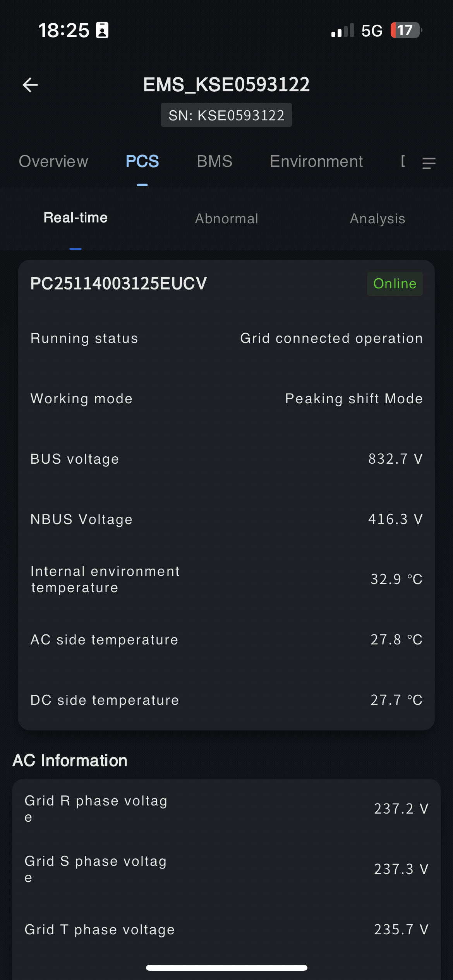Open the tab list menu icon
Screen dimensions: 453x980
429,163
